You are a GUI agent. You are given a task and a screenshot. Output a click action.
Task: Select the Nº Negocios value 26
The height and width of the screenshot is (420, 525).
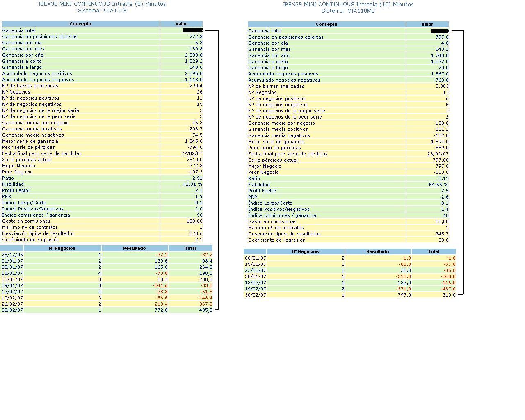click(200, 92)
